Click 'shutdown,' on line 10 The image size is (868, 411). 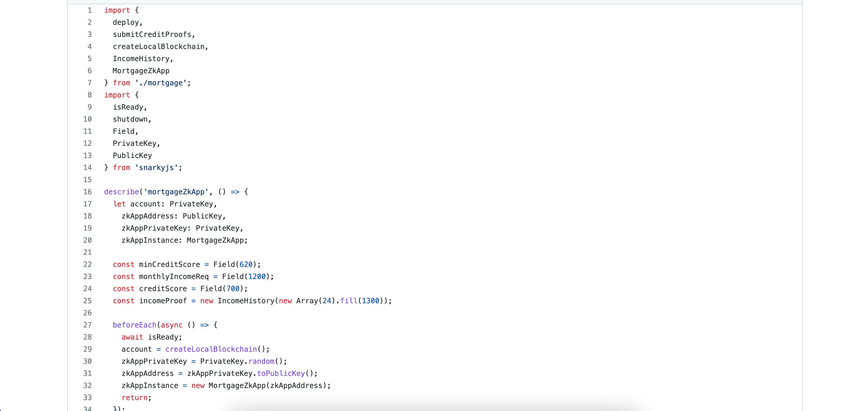(x=132, y=119)
